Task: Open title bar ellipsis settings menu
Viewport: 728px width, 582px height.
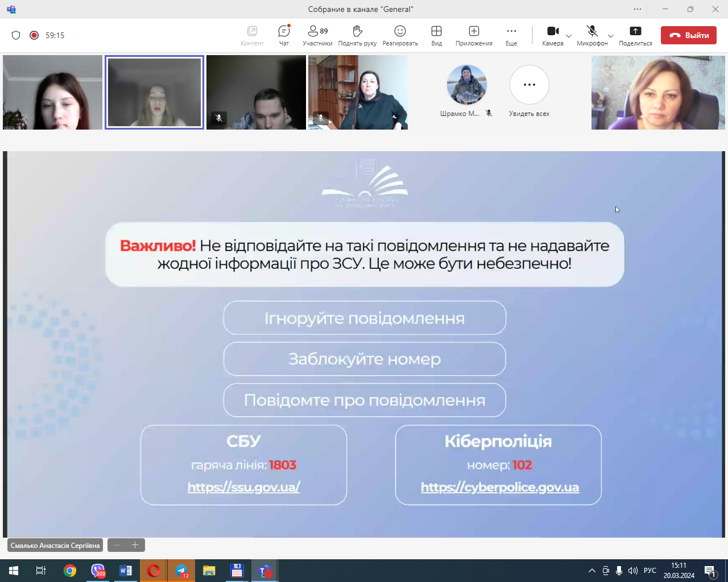Action: coord(638,9)
